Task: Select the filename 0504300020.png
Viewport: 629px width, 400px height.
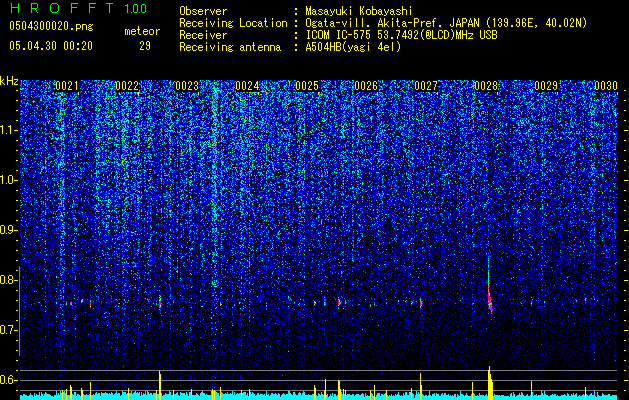Action: (51, 26)
